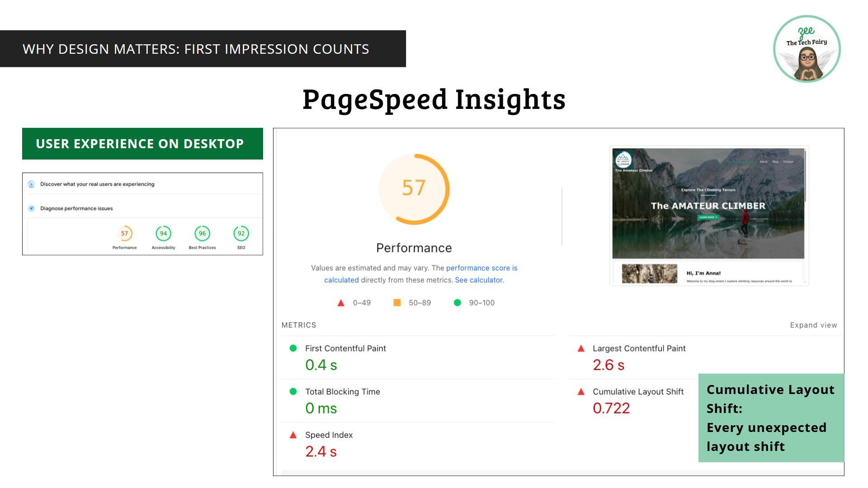Click the Cumulative Layout Shift 0.722 value

tap(611, 408)
